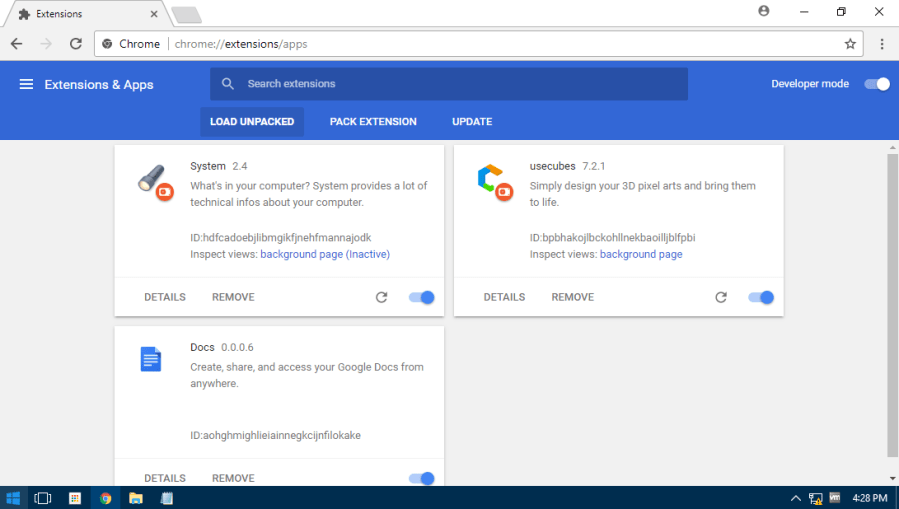Open the Extensions hamburger menu
899x509 pixels.
coord(26,84)
